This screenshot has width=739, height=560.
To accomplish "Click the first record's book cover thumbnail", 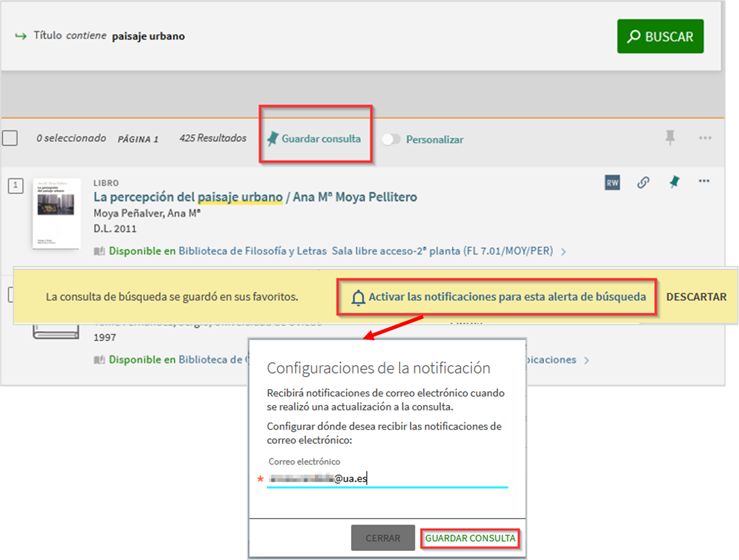I will point(56,213).
